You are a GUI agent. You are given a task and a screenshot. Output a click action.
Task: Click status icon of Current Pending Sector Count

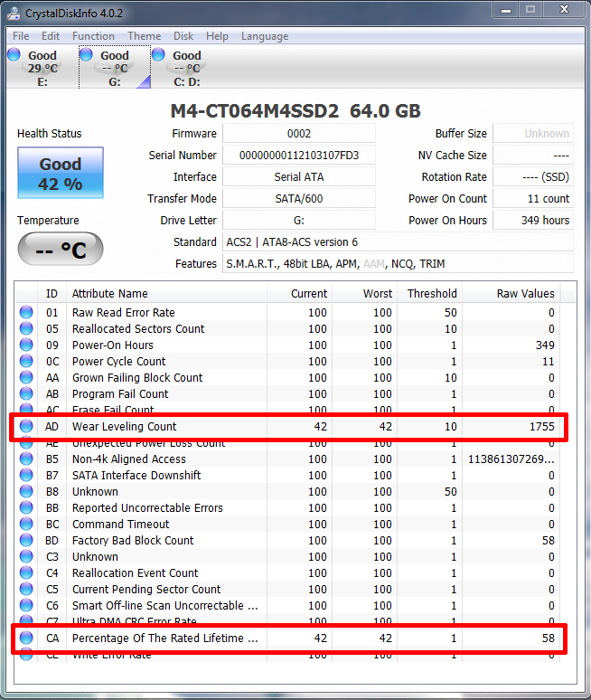pyautogui.click(x=26, y=590)
